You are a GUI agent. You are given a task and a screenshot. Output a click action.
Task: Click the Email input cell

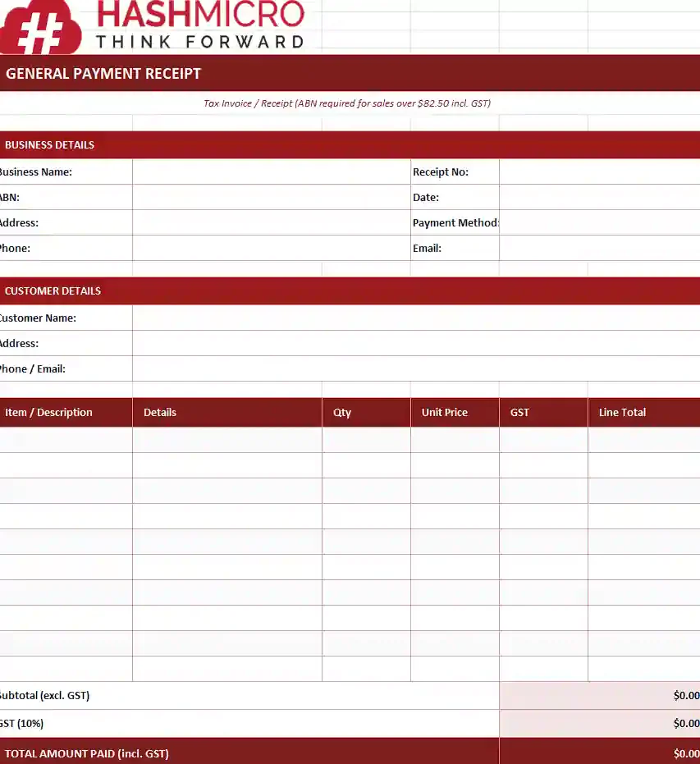tap(600, 248)
